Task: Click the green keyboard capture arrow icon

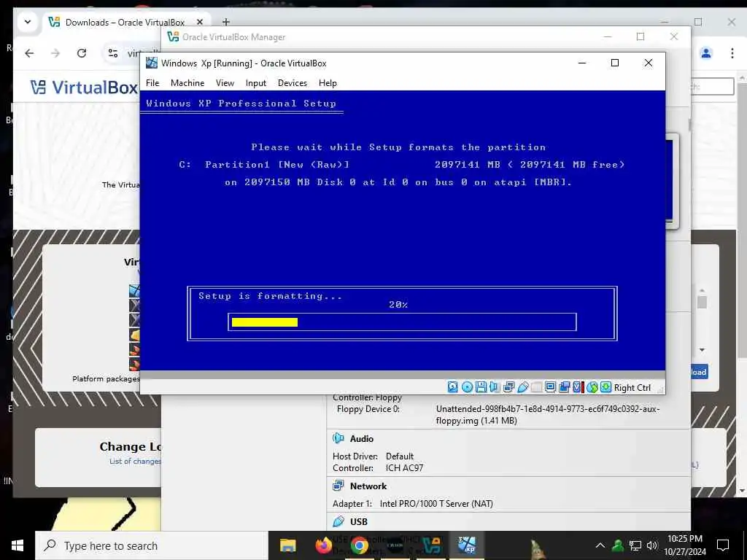Action: pyautogui.click(x=605, y=387)
